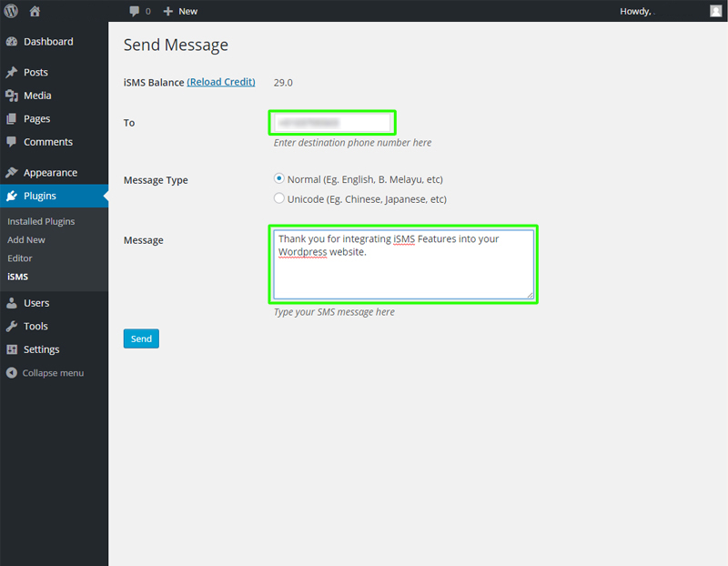Open the Tools menu label

(x=35, y=327)
